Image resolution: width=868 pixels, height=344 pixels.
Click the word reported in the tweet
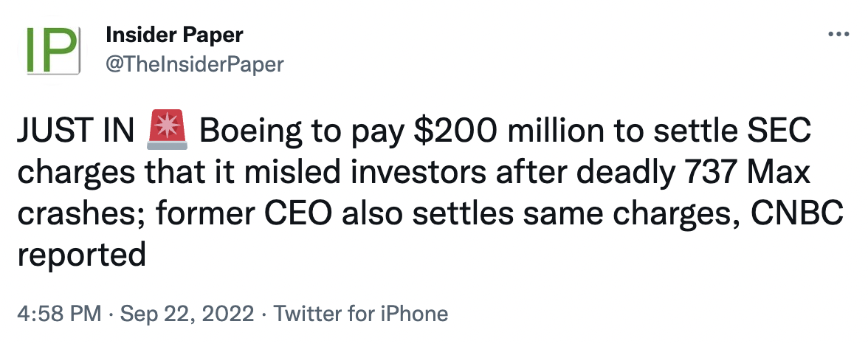coord(80,255)
